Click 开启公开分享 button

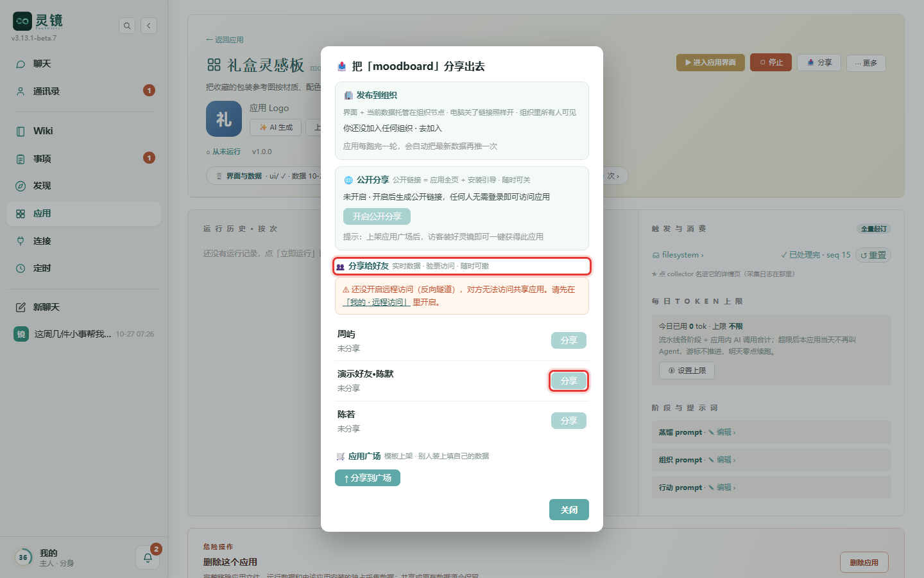(x=377, y=216)
